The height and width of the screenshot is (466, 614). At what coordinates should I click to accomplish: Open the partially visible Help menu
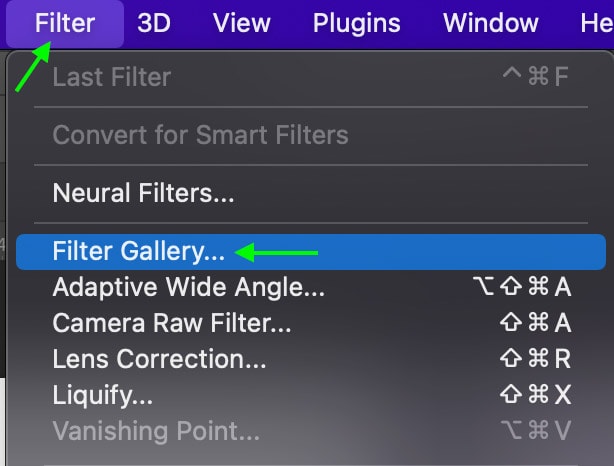point(597,23)
